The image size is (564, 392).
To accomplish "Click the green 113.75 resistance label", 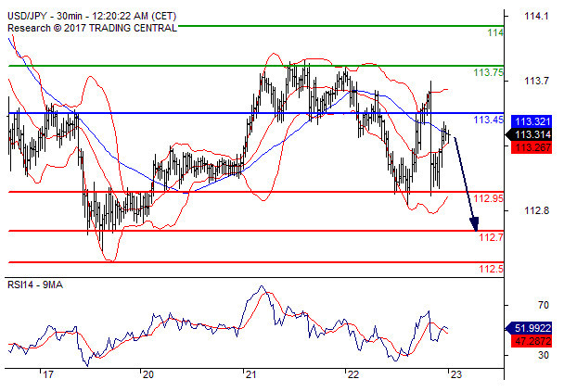I will (x=489, y=72).
